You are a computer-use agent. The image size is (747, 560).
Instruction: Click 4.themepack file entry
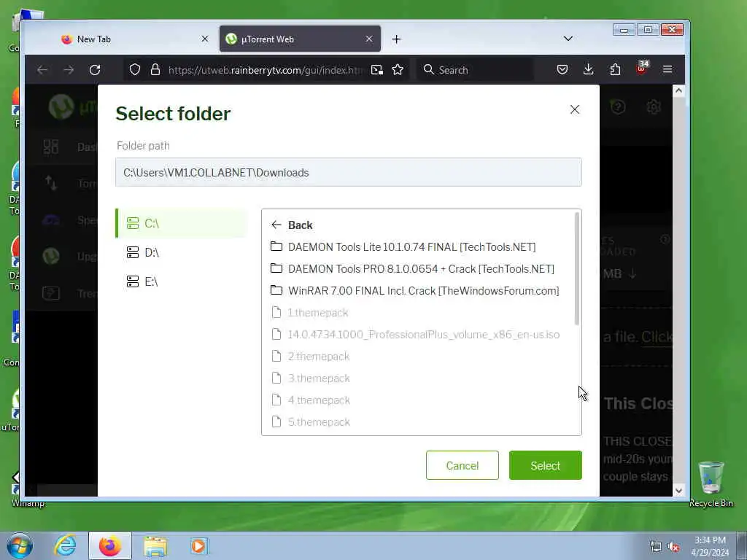[310, 400]
